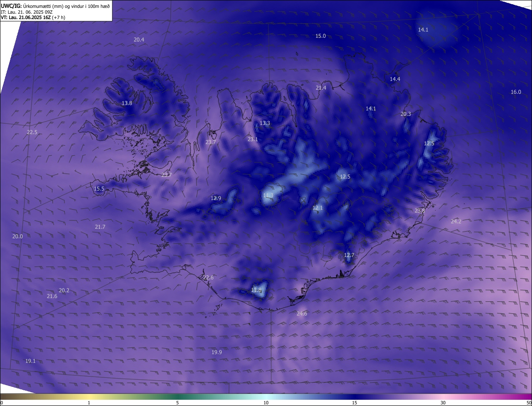Viewport: 532px width, 406px height.
Task: Click the 15.0 value label
Action: 320,36
